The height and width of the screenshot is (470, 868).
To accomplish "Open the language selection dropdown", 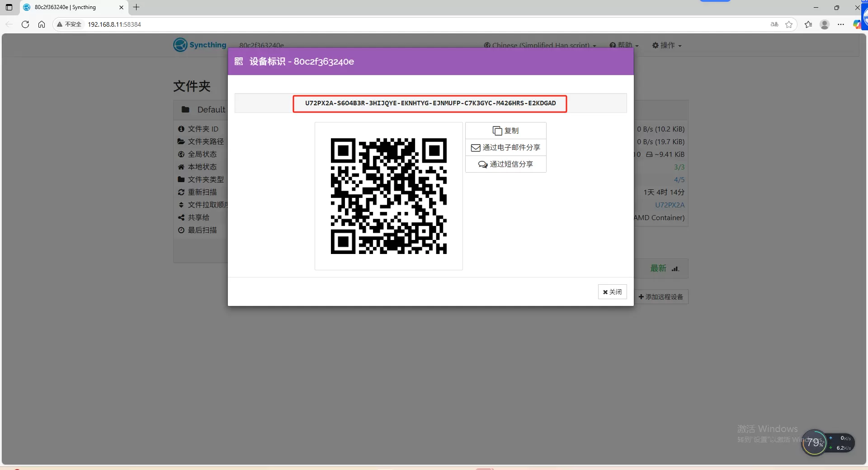I will click(x=540, y=45).
